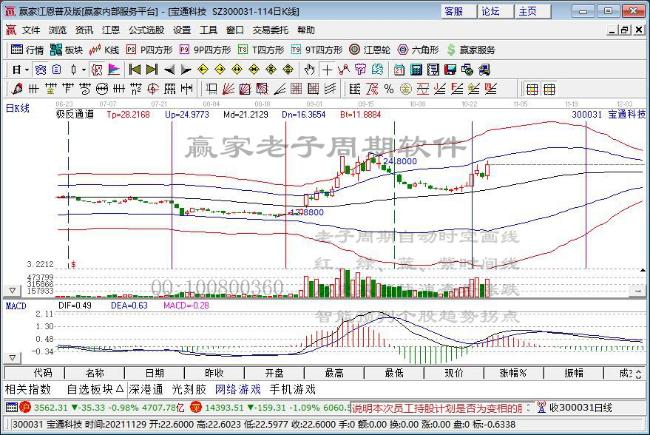
Task: Activate the 江恩轮 Gann wheel tool
Action: pos(370,49)
